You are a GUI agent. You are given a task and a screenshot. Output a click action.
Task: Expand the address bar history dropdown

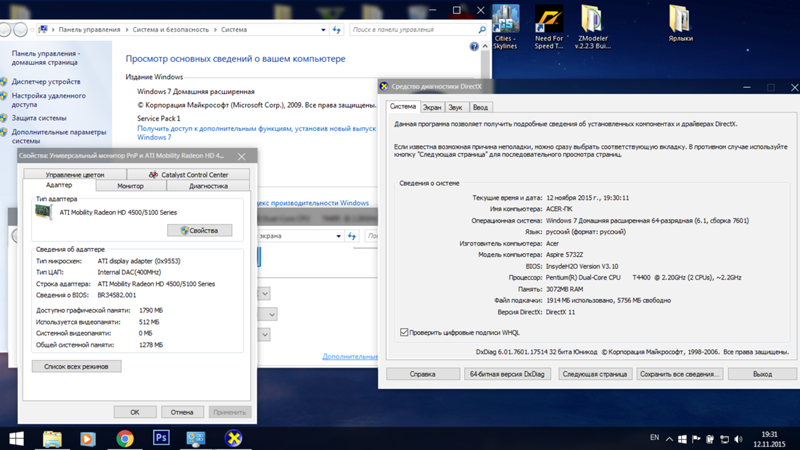(323, 30)
